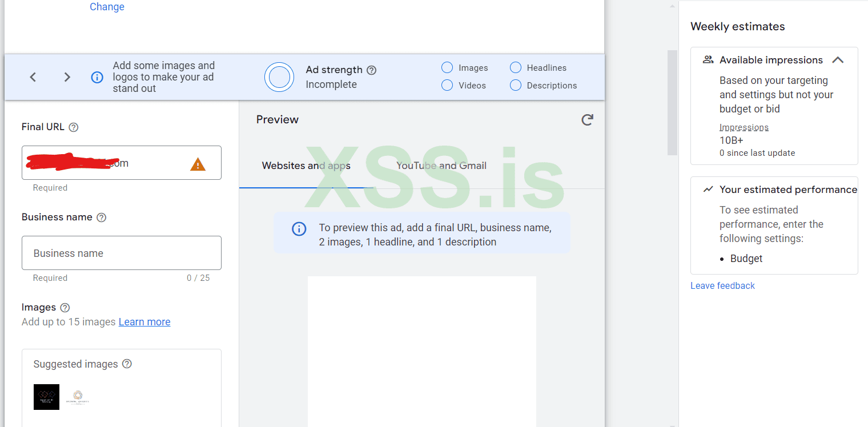Click the Descriptions checklist indicator
This screenshot has width=868, height=427.
pos(516,85)
